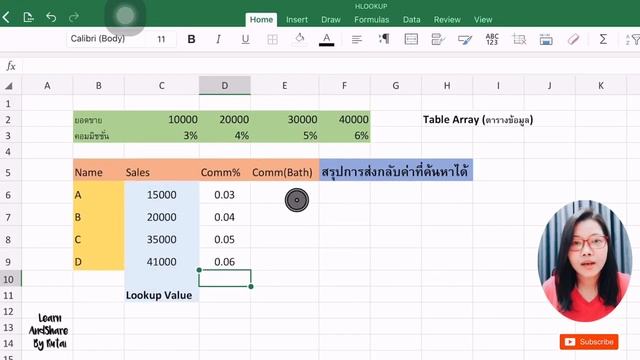
Task: Select cell showing 0.03
Action: pyautogui.click(x=224, y=195)
